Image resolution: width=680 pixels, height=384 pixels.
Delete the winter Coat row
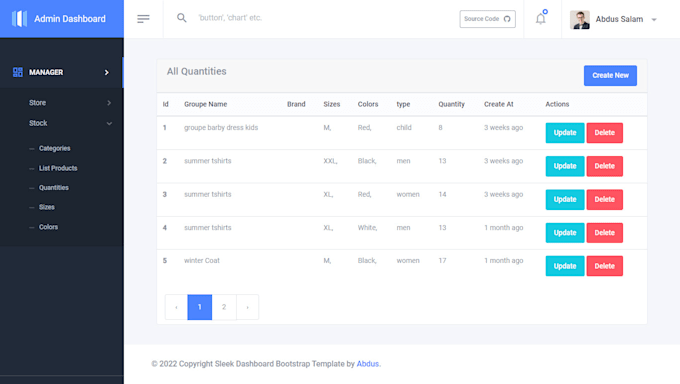click(x=605, y=266)
